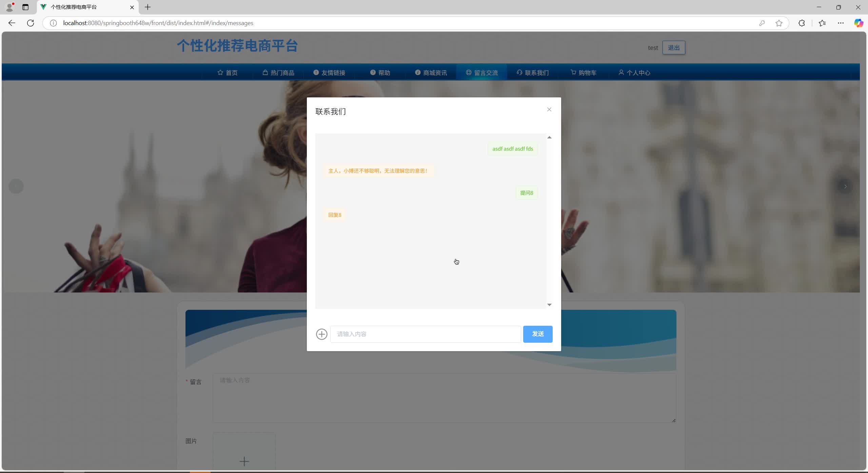Open browser settings via the ellipsis menu
868x473 pixels.
841,23
